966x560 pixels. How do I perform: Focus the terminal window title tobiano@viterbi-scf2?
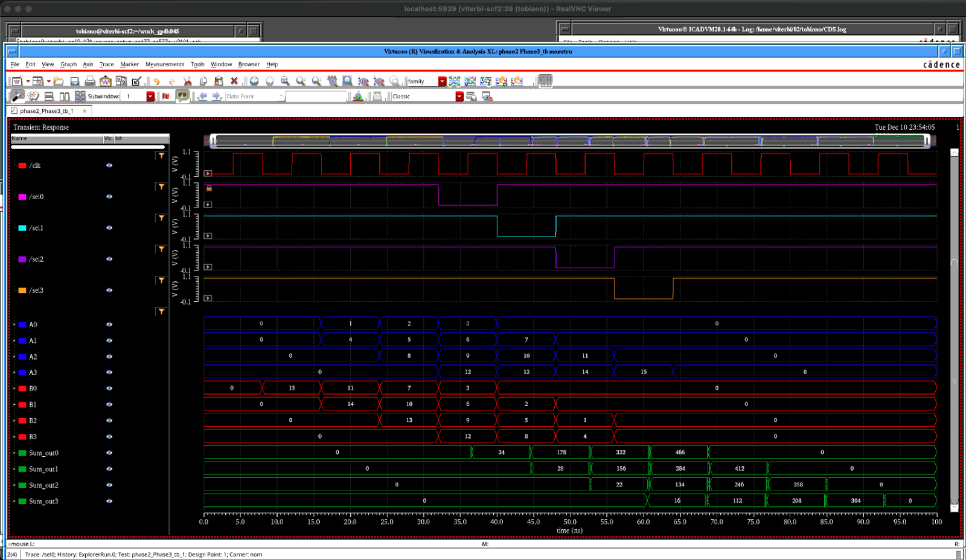coord(127,31)
